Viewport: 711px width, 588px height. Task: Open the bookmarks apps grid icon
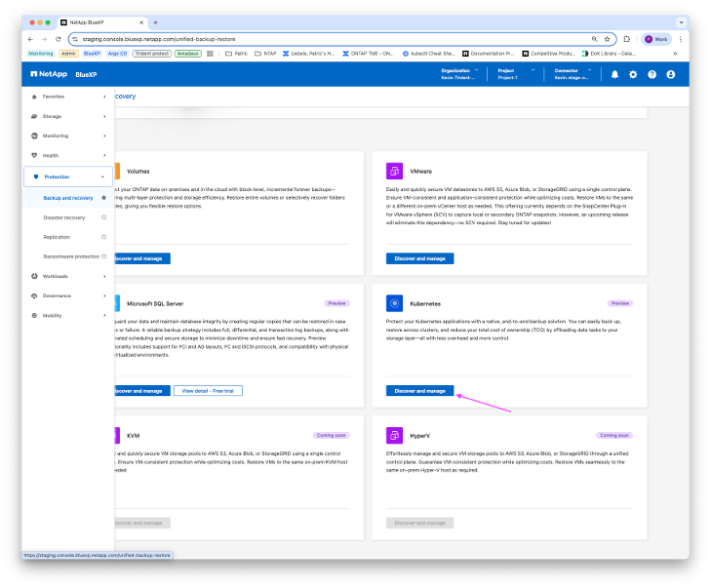click(x=210, y=54)
